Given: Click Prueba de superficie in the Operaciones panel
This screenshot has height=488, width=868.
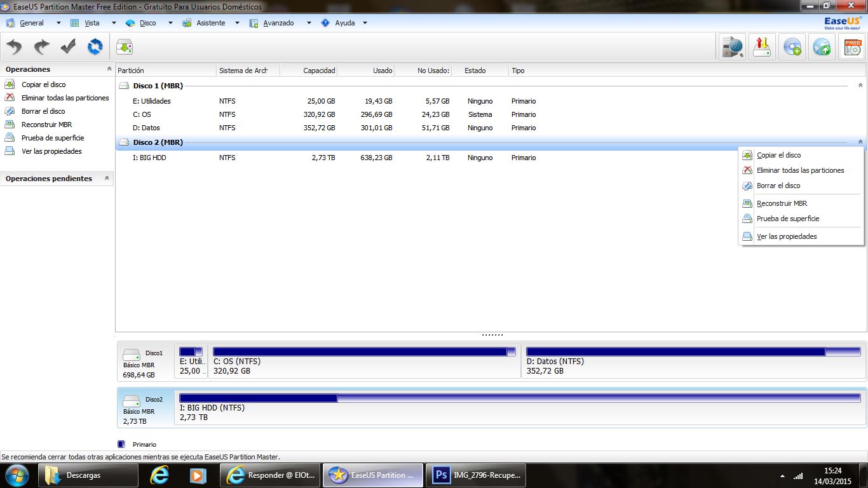Looking at the screenshot, I should click(53, 138).
